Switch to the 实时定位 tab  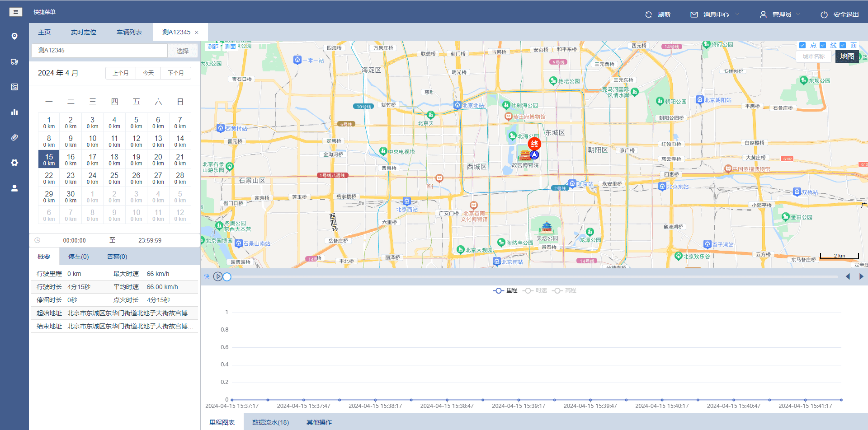84,32
